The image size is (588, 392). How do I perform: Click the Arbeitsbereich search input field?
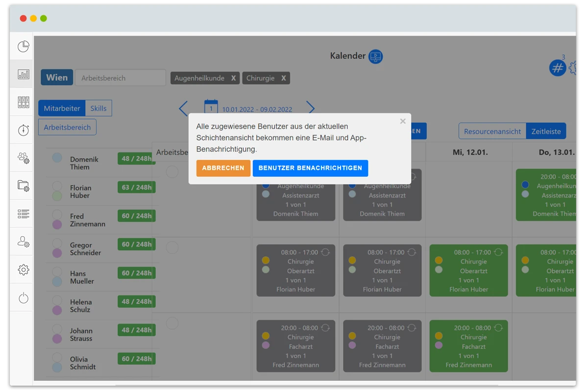tap(120, 78)
